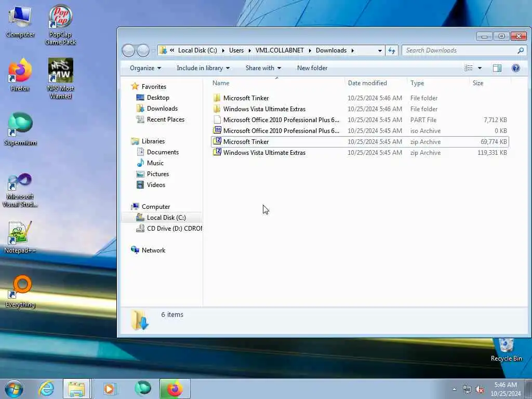Click the network tray icon
Screen dimensions: 532x399
tap(467, 390)
